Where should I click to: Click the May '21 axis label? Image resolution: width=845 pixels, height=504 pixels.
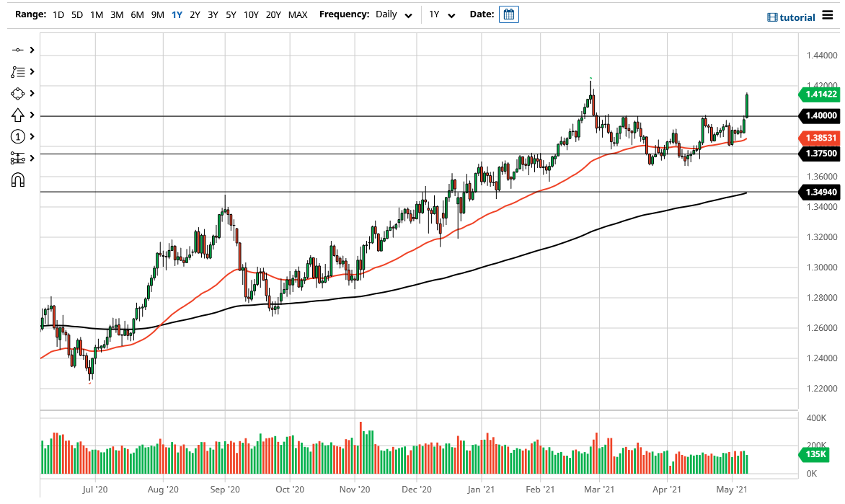pyautogui.click(x=732, y=490)
